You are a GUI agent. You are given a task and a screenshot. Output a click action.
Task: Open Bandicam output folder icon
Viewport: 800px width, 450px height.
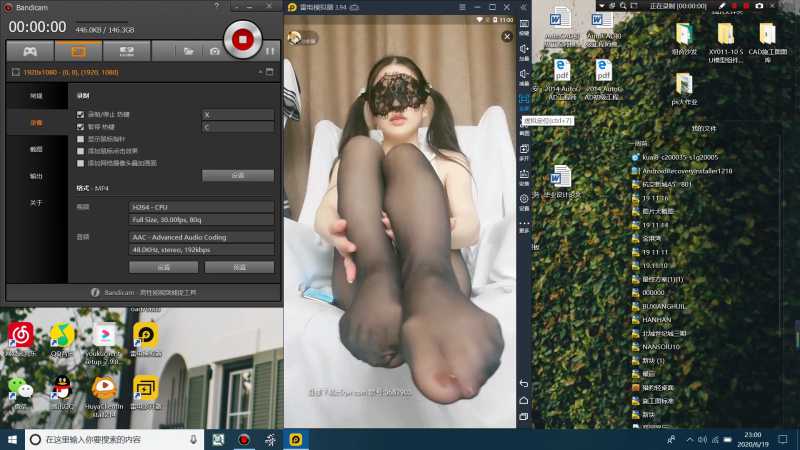187,50
